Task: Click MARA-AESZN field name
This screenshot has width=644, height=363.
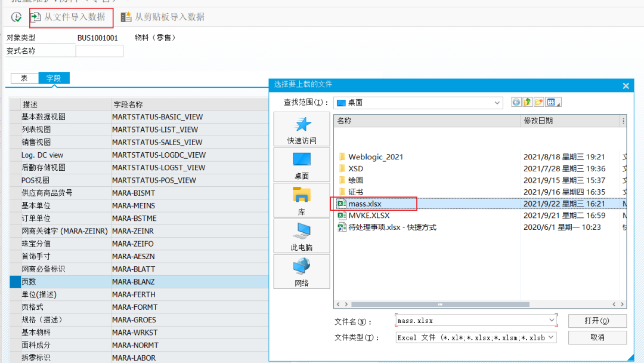Action: click(x=134, y=257)
